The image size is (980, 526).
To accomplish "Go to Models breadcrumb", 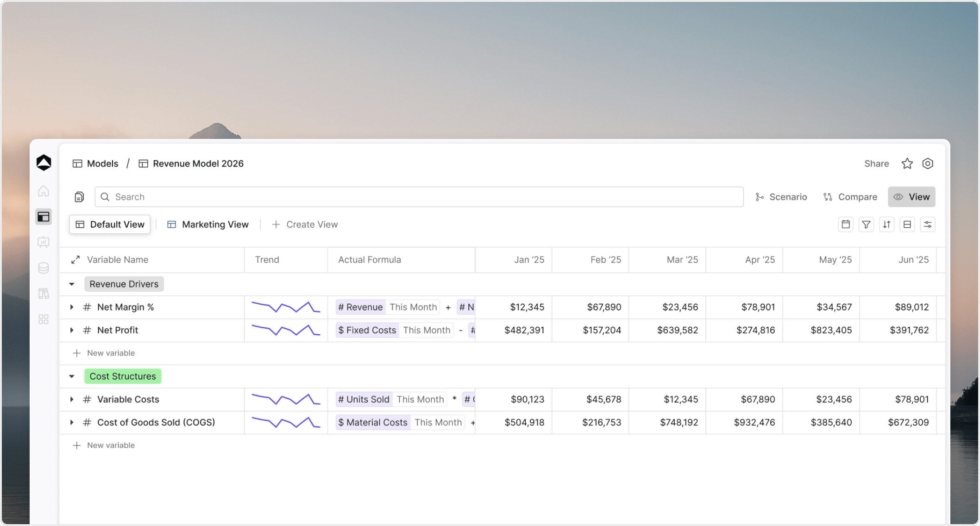I will [95, 163].
